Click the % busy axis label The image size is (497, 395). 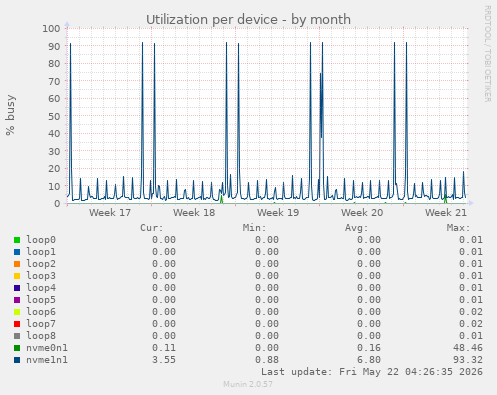pos(10,115)
